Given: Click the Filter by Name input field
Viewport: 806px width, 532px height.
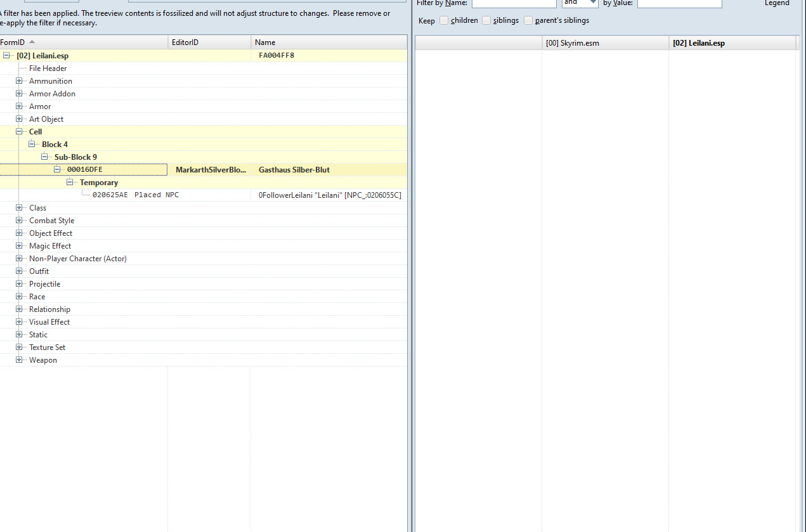Looking at the screenshot, I should point(514,3).
